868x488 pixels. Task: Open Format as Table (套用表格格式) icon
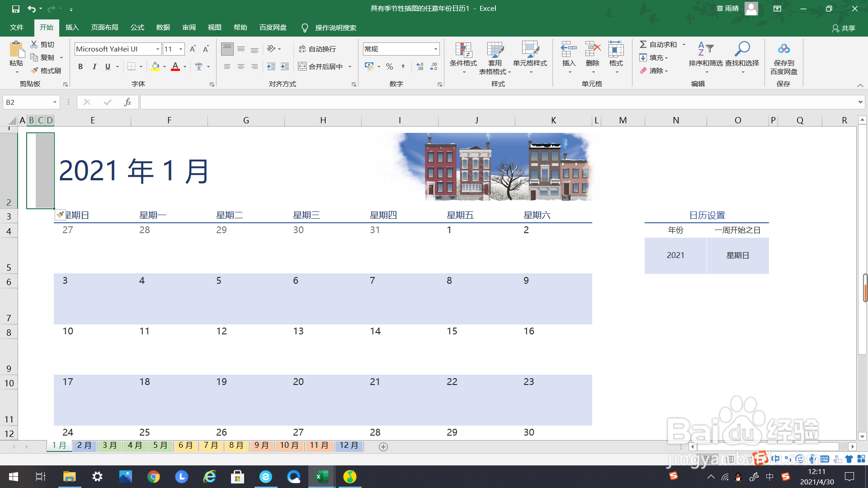tap(495, 50)
